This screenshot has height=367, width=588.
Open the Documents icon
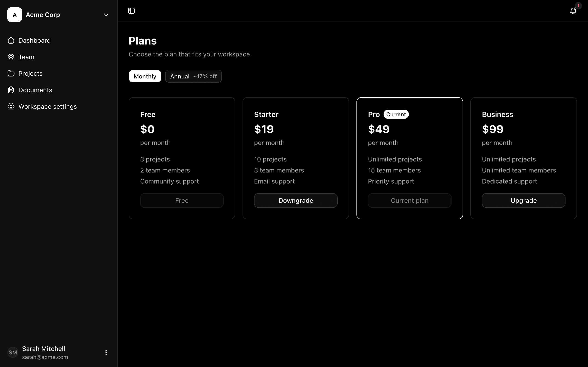11,89
